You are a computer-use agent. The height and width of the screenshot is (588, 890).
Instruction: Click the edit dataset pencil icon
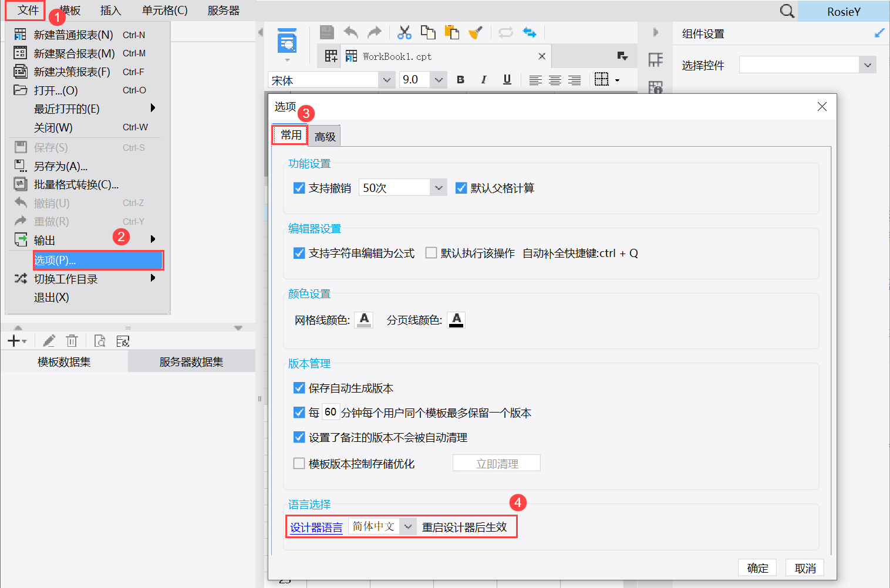[49, 341]
